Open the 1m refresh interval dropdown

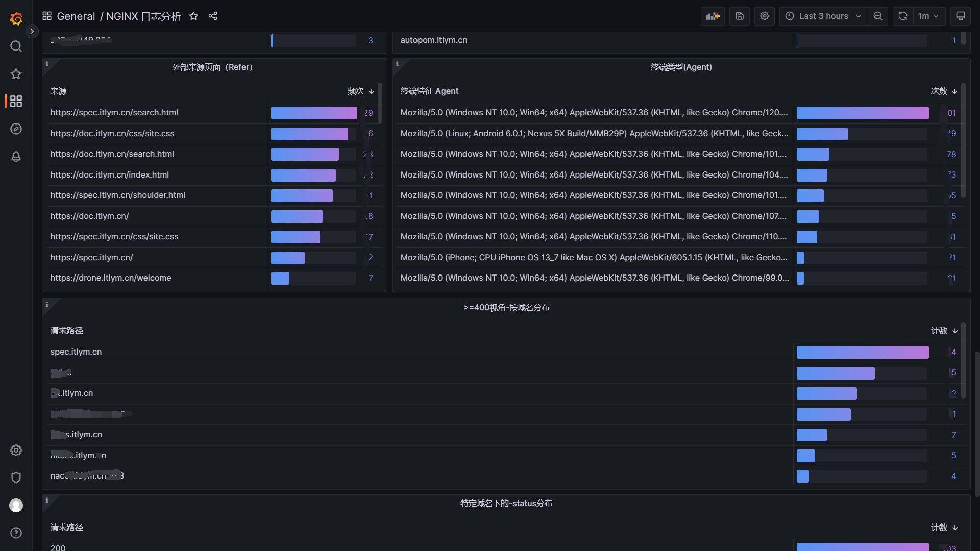click(928, 16)
